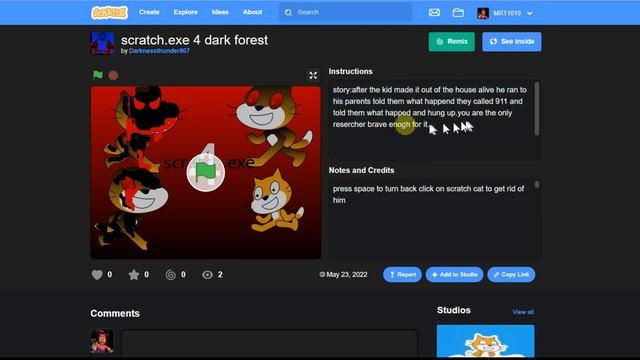
Task: Click the Remix button
Action: [451, 42]
